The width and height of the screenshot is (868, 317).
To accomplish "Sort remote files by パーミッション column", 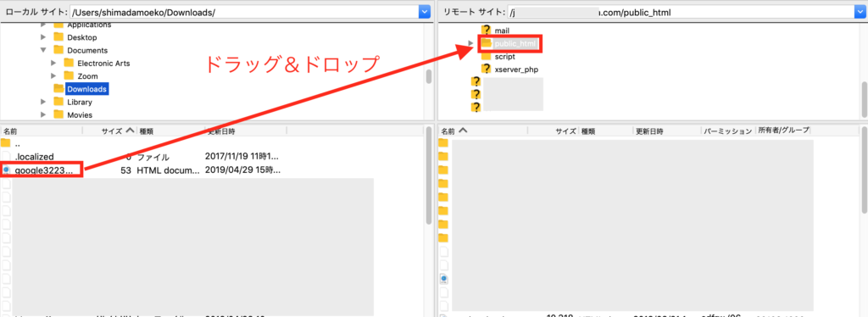I will (x=728, y=131).
